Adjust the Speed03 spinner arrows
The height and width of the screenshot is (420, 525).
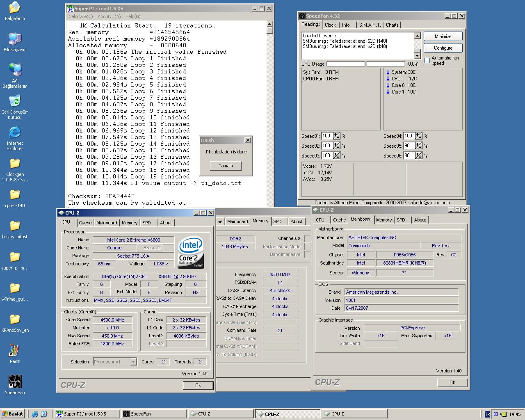click(336, 156)
